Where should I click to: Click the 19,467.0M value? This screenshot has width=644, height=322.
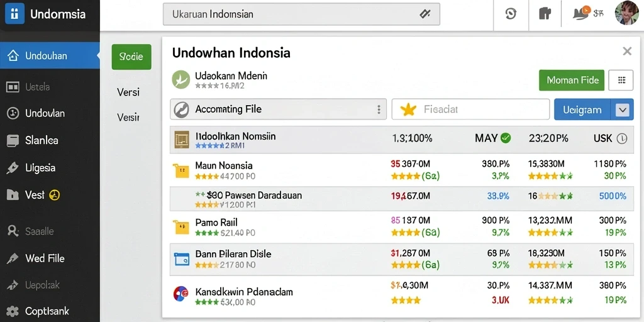[410, 196]
